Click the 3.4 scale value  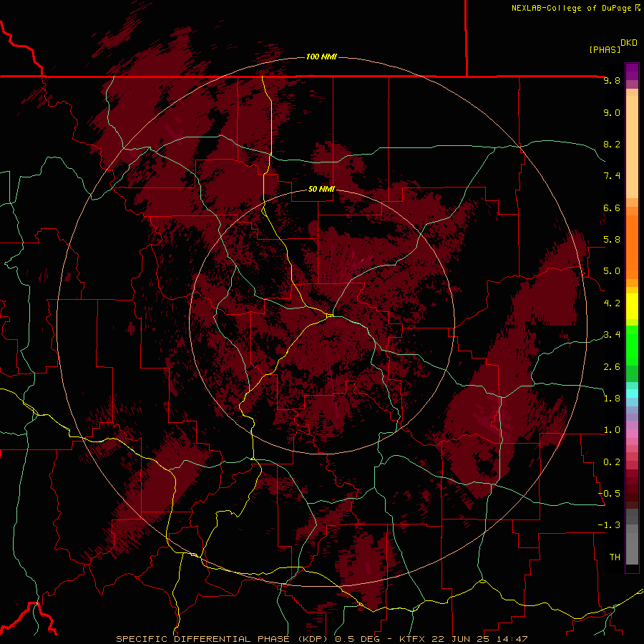click(x=612, y=335)
